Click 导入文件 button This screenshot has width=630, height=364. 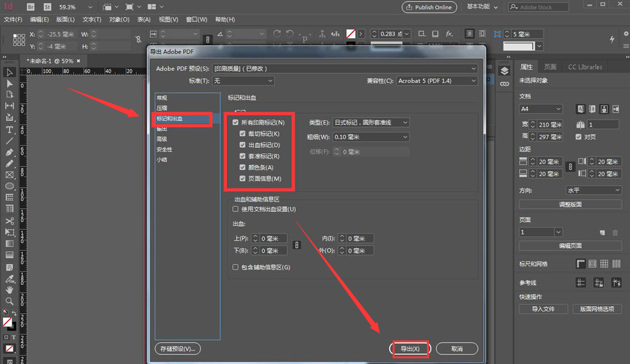[543, 309]
